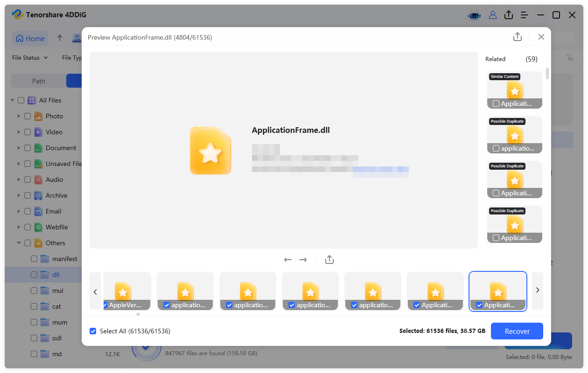Open the blue-outlined Applicati... thumbnail
588x373 pixels.
(498, 291)
